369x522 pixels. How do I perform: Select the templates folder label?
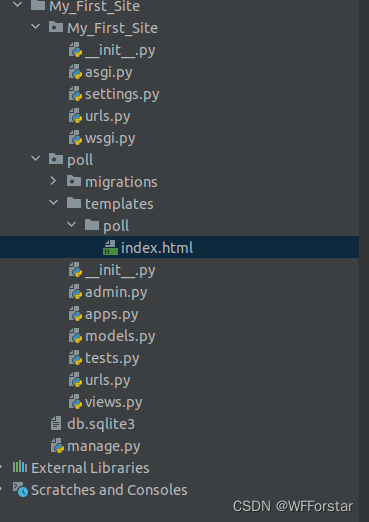(119, 204)
